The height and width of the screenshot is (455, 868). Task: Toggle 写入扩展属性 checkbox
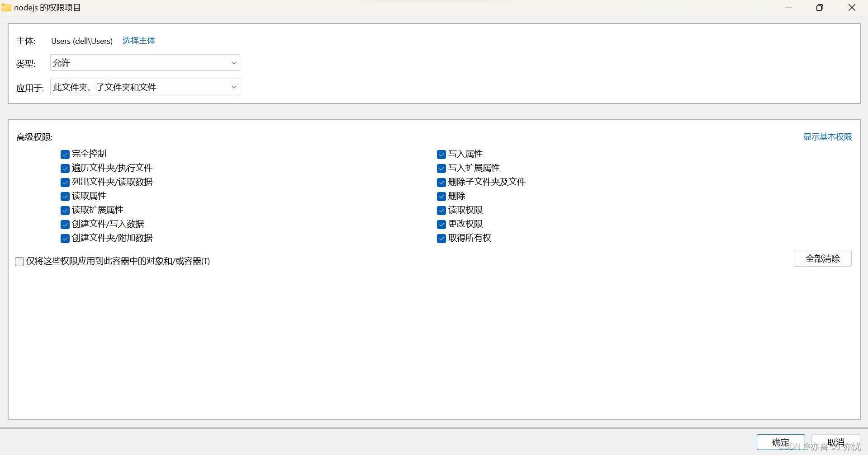[x=441, y=169]
